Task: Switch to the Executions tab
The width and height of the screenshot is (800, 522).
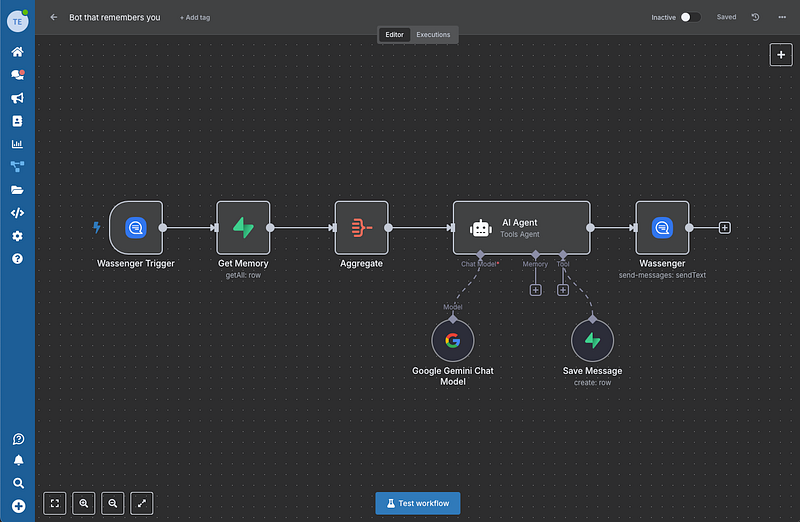Action: pyautogui.click(x=433, y=35)
